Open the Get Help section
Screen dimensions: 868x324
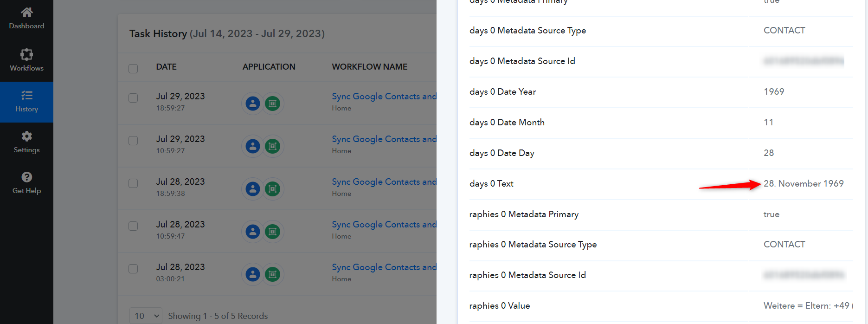tap(26, 183)
